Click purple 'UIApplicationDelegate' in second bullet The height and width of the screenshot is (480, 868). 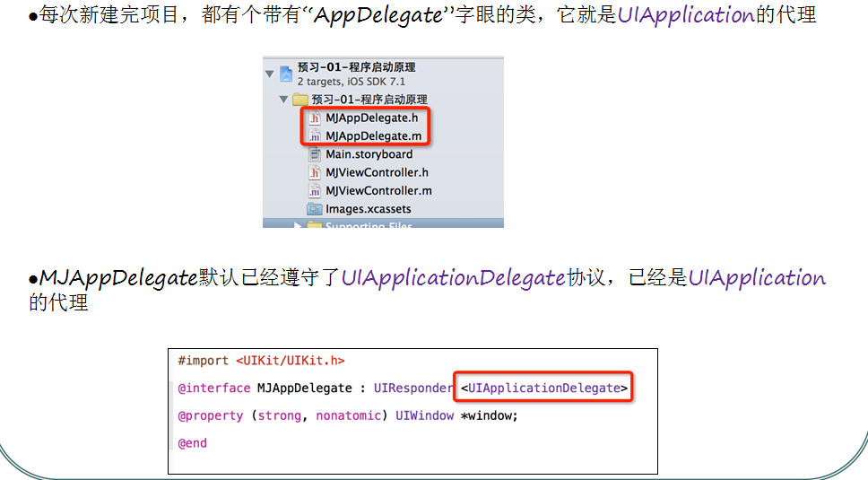(453, 278)
